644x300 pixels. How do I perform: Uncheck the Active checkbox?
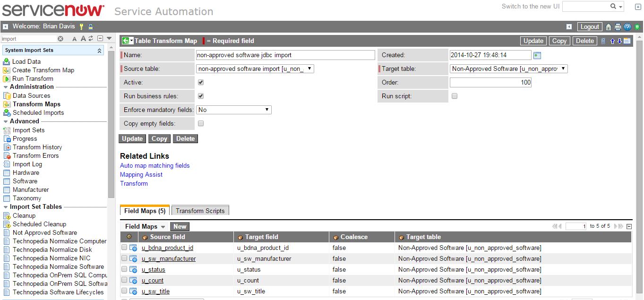(x=201, y=82)
